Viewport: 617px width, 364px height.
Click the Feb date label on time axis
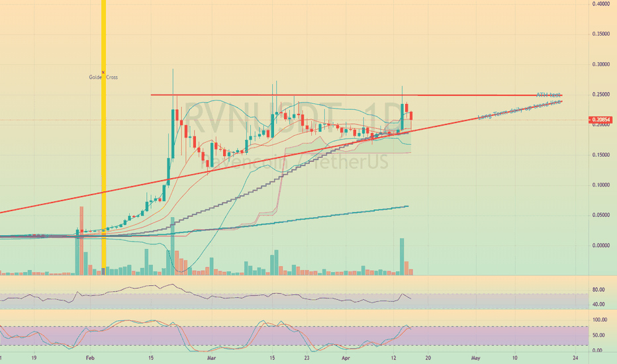coord(90,358)
